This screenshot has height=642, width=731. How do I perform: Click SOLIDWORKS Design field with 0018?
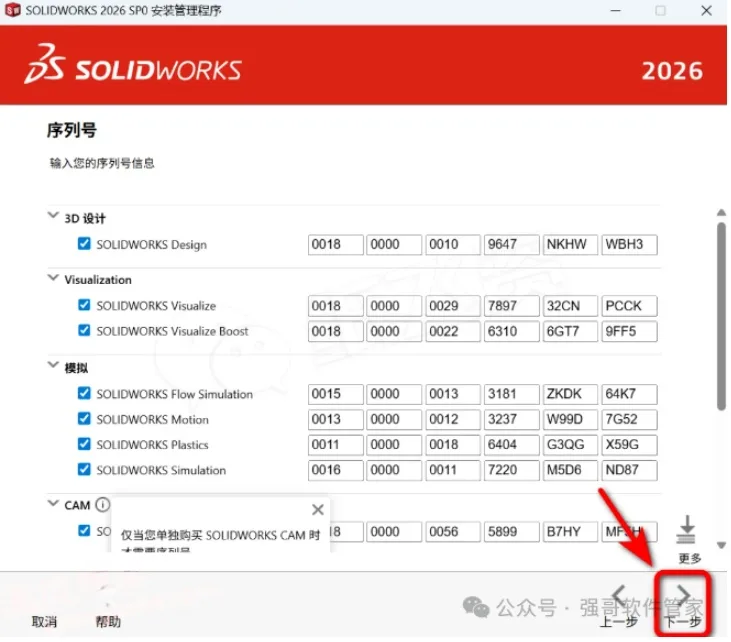[x=335, y=244]
